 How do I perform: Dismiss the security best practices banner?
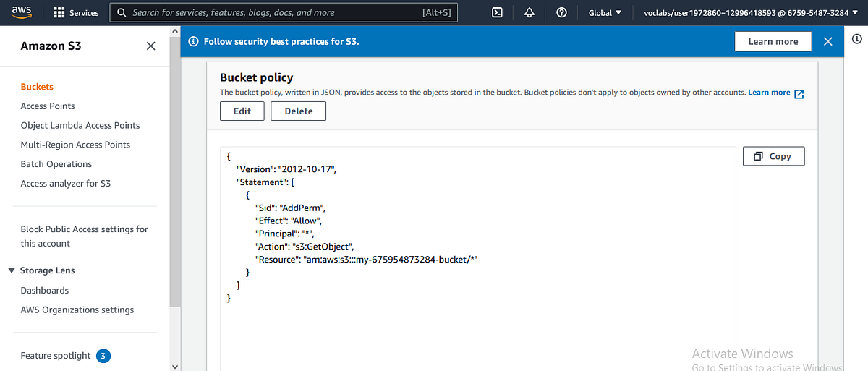coord(827,42)
